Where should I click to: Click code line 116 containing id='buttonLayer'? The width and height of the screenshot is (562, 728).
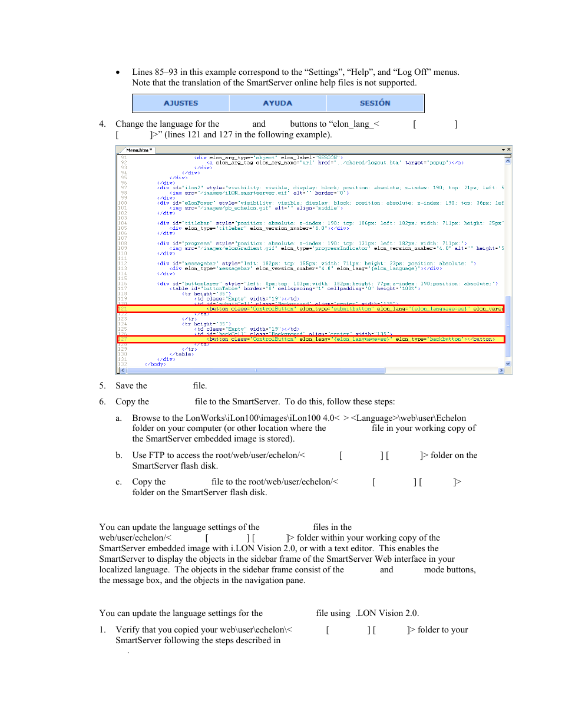tap(328, 284)
